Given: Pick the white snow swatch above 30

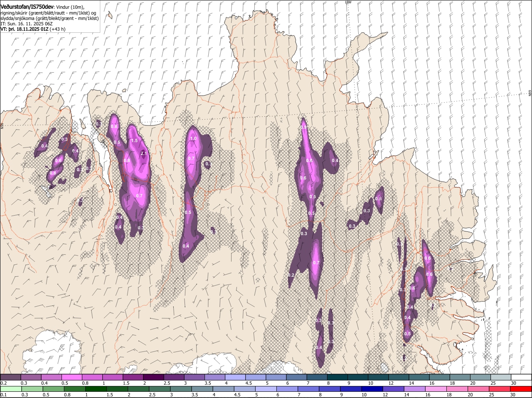Looking at the screenshot, I should [522, 377].
